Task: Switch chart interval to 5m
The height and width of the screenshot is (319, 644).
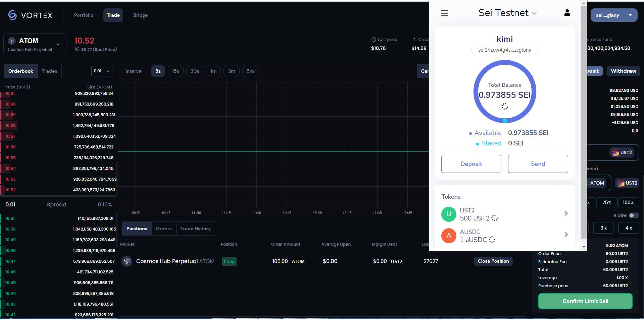Action: coord(250,71)
